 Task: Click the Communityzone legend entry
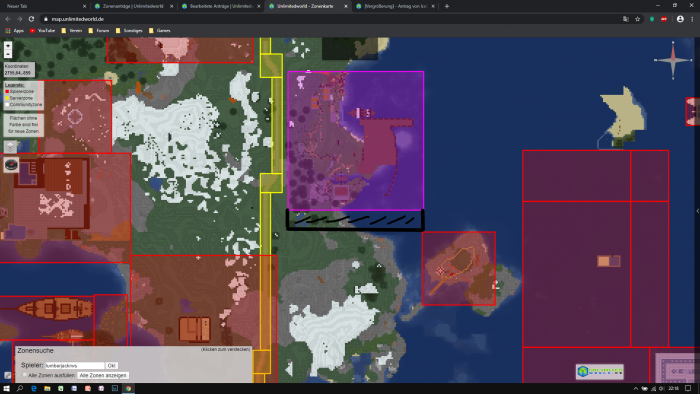pyautogui.click(x=24, y=104)
